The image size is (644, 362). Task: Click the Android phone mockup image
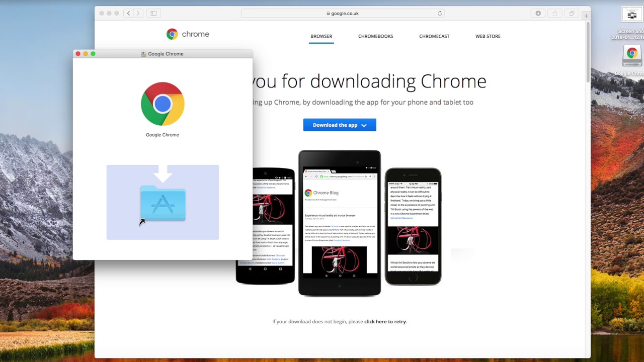[x=265, y=226]
